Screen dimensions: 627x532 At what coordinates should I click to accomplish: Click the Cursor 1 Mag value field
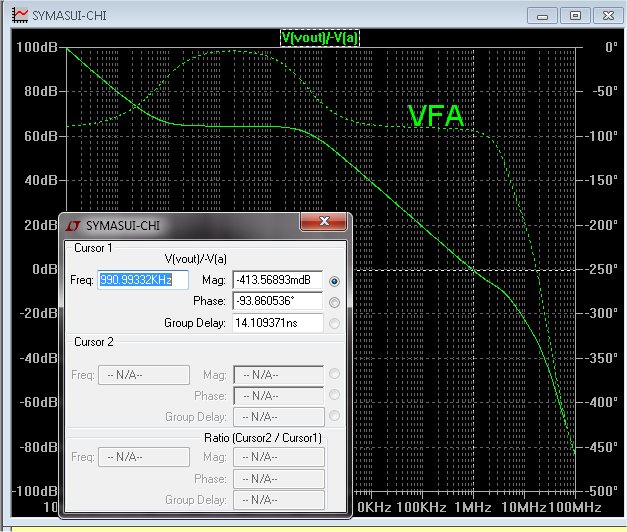point(278,280)
